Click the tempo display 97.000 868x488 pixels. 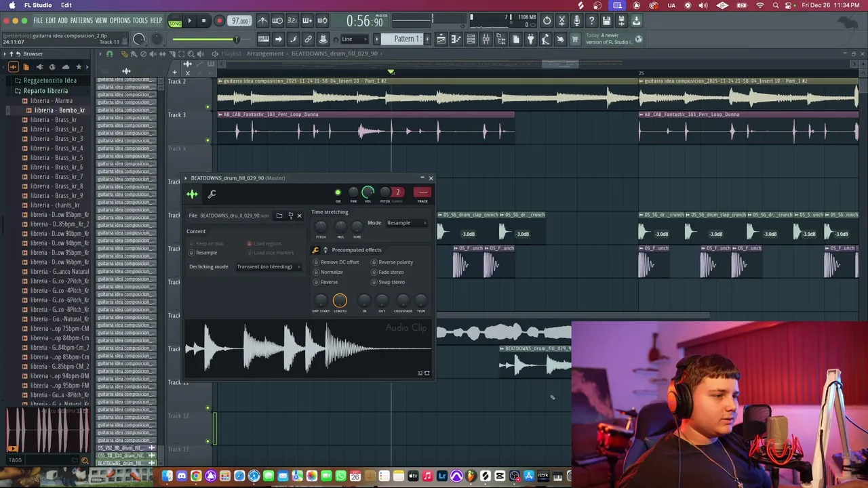[239, 21]
